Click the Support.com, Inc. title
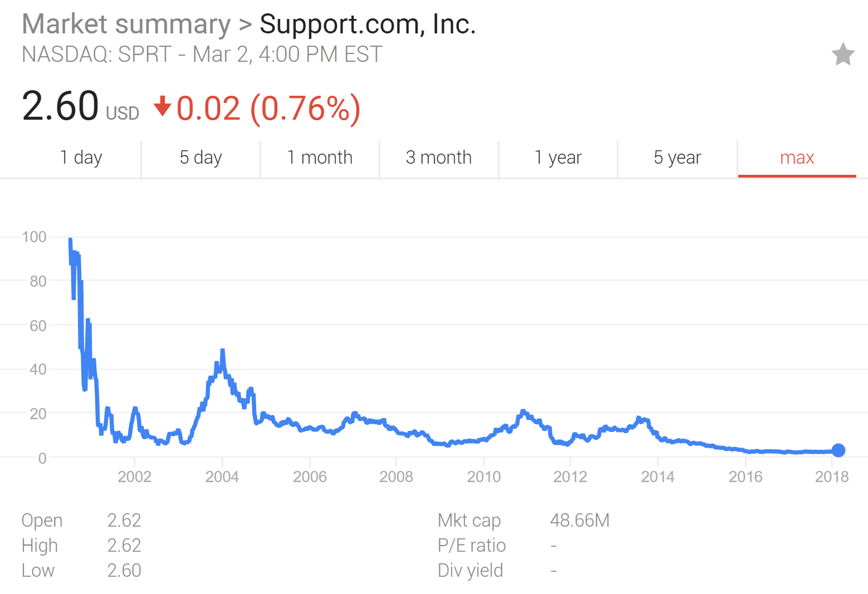The width and height of the screenshot is (868, 594). tap(368, 24)
